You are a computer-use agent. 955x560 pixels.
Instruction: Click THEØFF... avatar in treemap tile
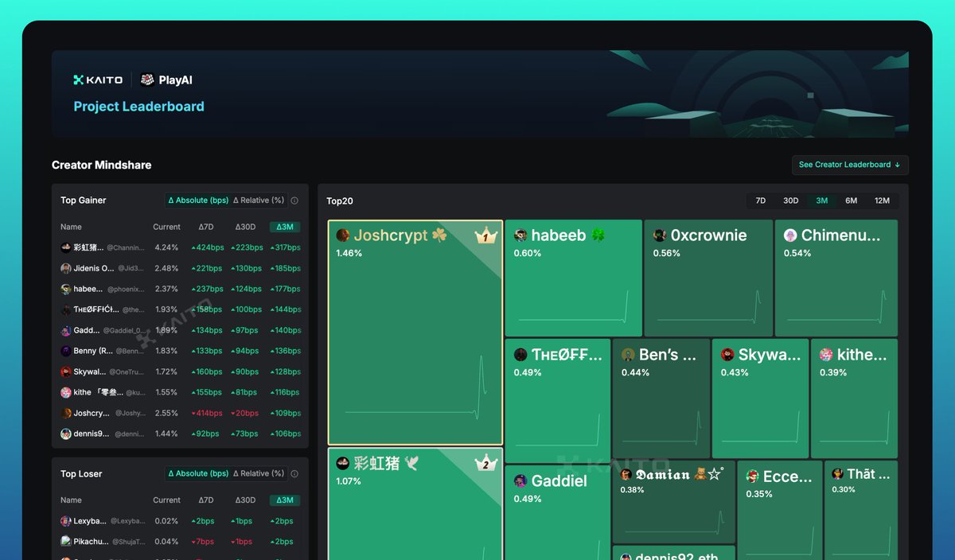click(x=520, y=355)
